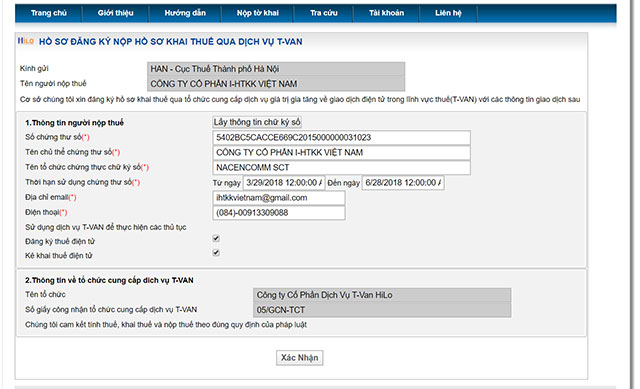Click section title 2.Thông tin về tổ chức T-VAN
This screenshot has height=389, width=640.
[x=109, y=280]
